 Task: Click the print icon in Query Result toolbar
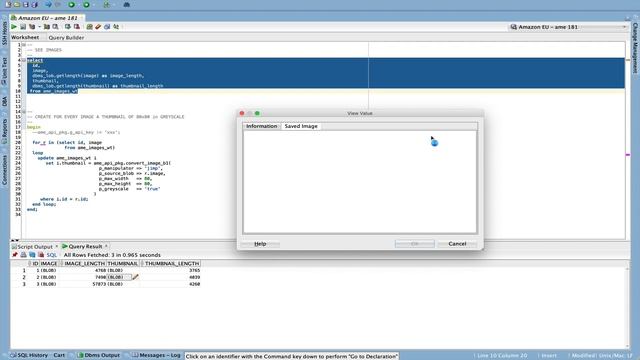tap(23, 255)
